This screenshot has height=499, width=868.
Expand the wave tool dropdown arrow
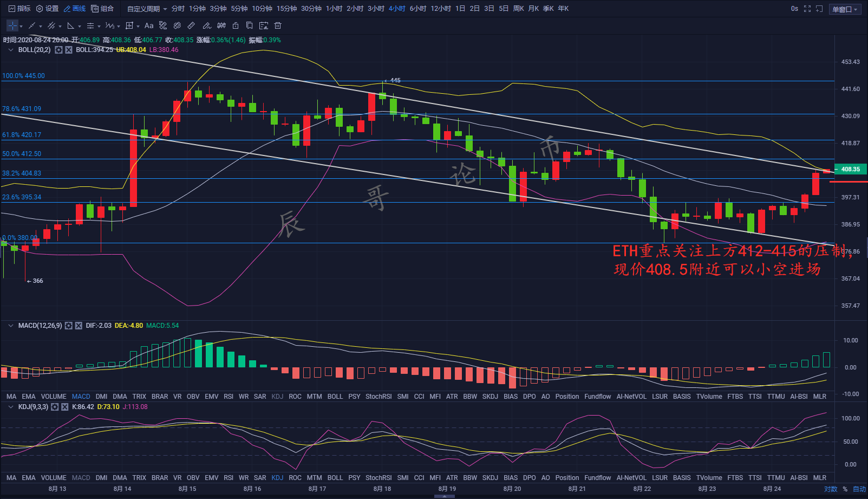[119, 26]
